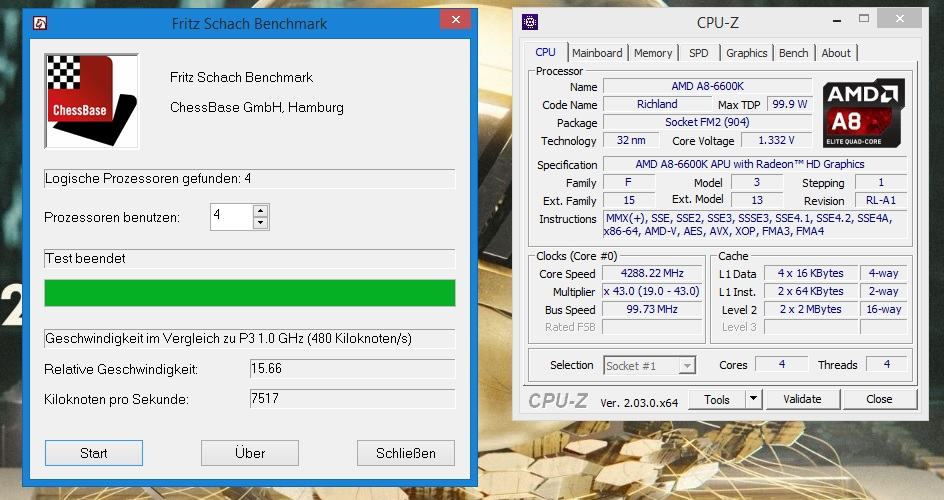Close the CPU-Z window with X

(899, 19)
